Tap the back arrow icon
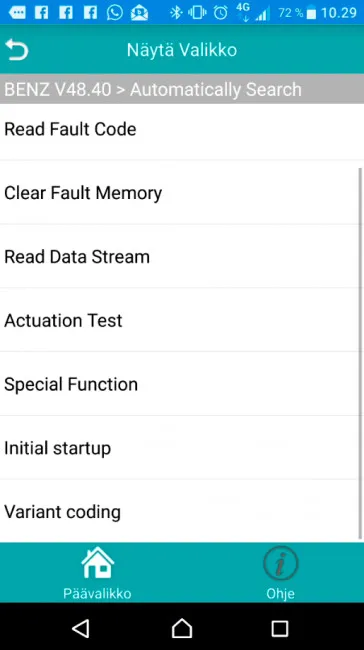 [x=17, y=50]
